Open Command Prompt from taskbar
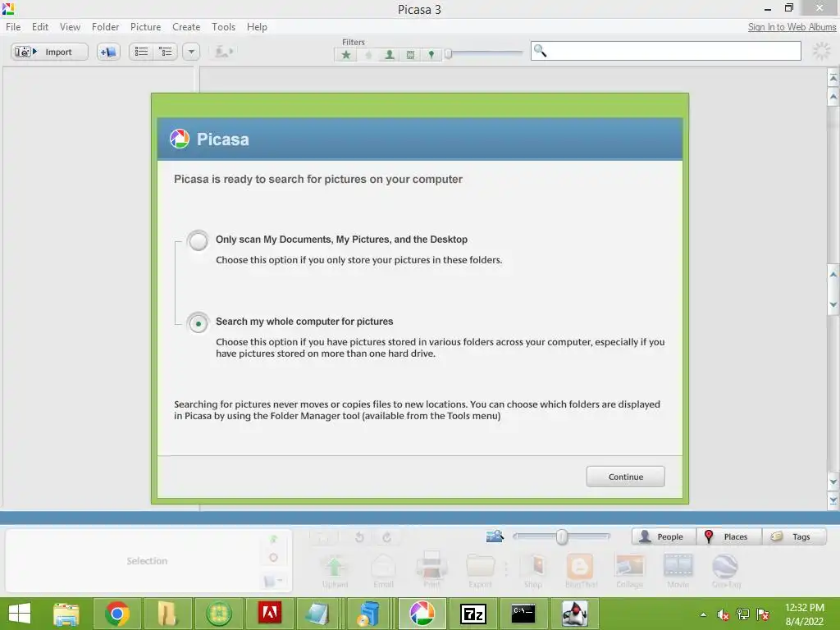 coord(523,614)
